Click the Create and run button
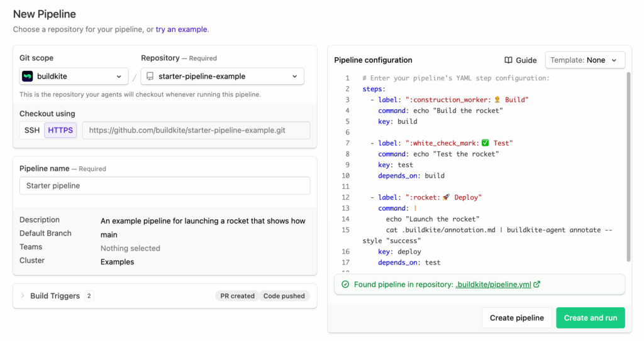This screenshot has height=341, width=644. tap(590, 318)
